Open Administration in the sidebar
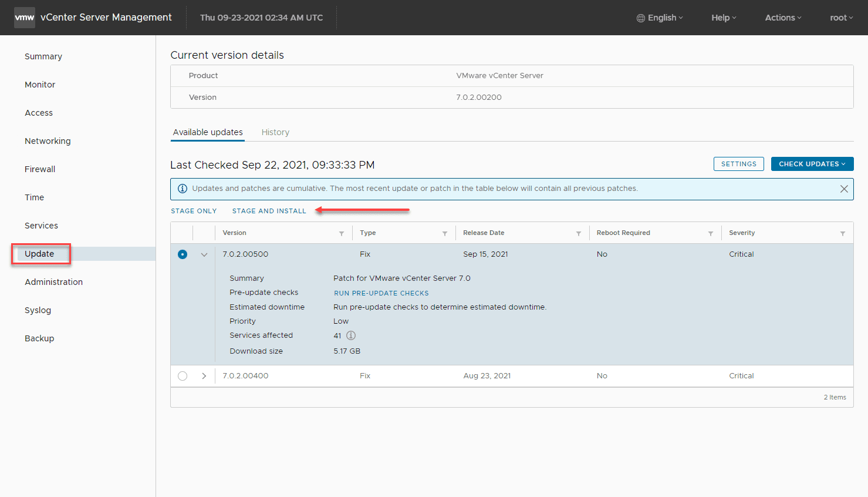 click(x=53, y=282)
